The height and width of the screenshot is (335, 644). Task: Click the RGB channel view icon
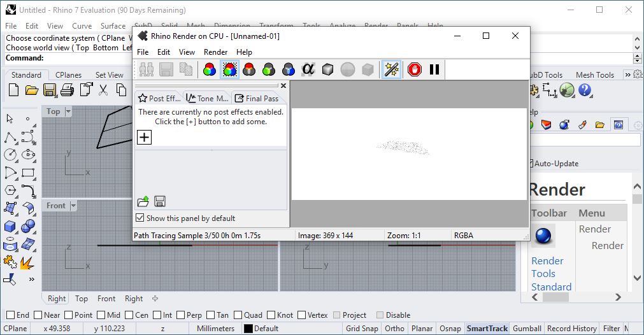[210, 69]
